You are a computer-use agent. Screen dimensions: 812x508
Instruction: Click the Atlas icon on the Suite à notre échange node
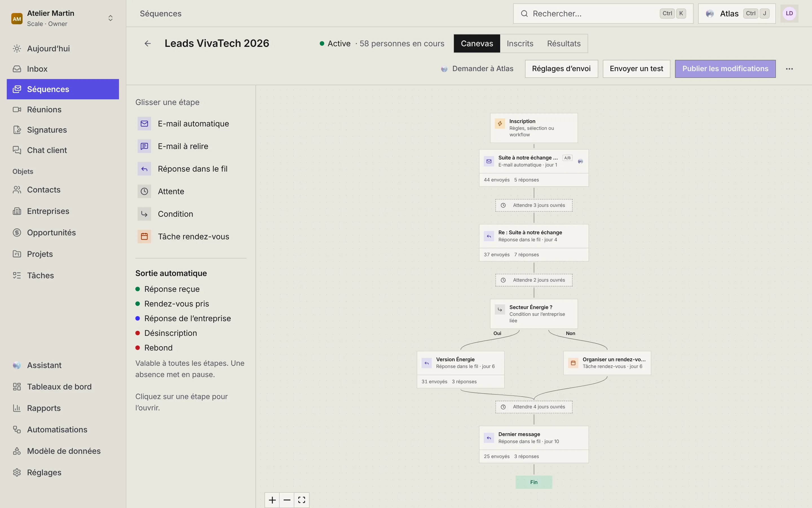tap(581, 161)
